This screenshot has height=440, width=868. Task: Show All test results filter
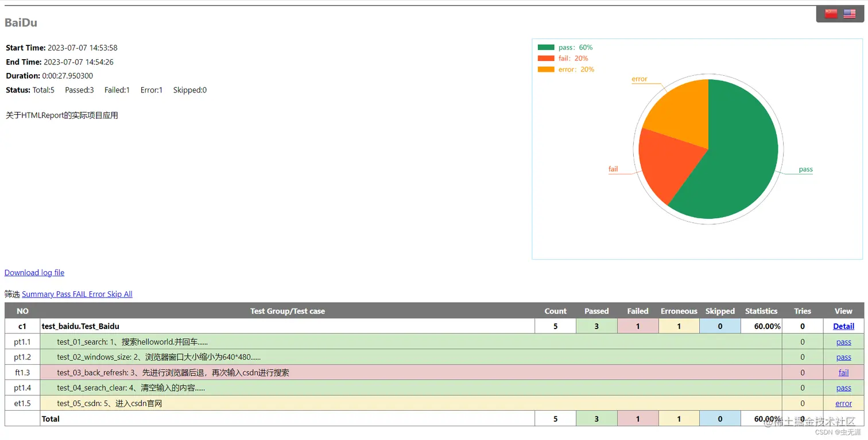(x=128, y=294)
